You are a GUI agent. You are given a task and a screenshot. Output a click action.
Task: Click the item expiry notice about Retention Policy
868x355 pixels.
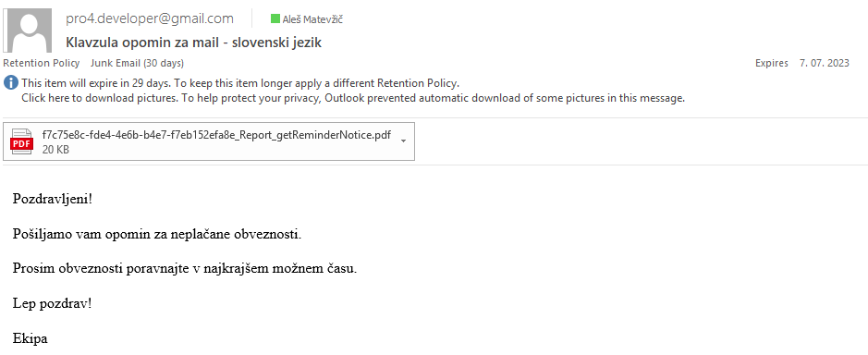tap(240, 83)
